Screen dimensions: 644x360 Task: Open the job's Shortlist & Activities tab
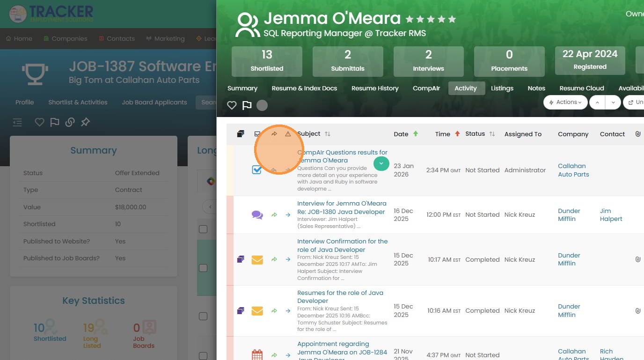coord(78,102)
